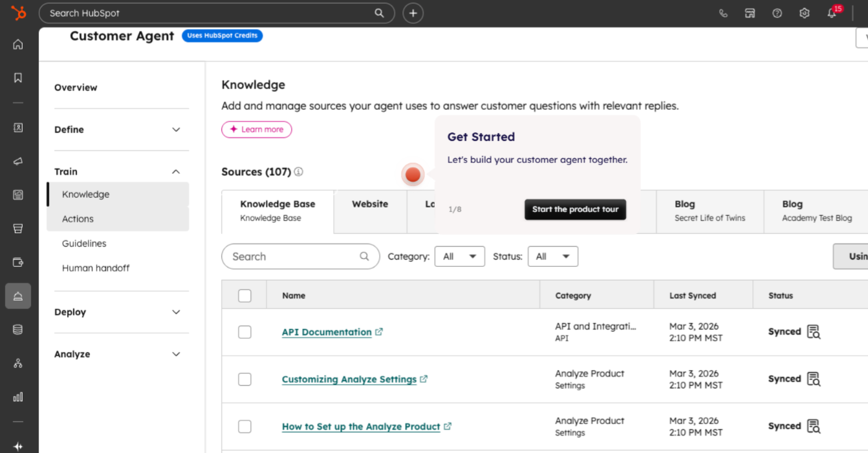Focus the sources Search field
Image resolution: width=868 pixels, height=453 pixels.
point(301,257)
